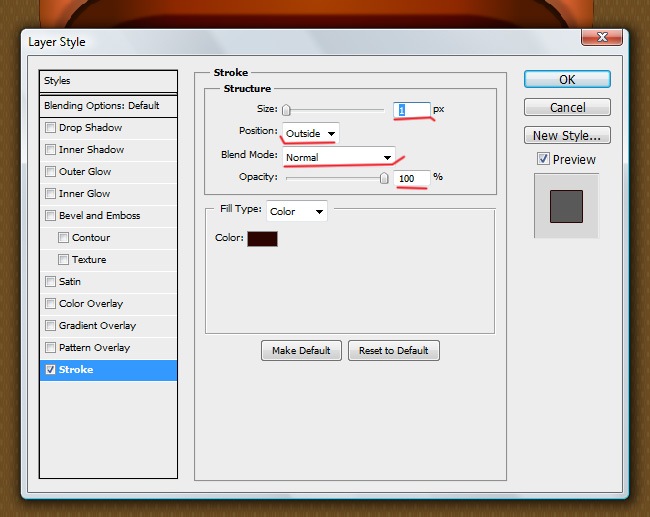Toggle the Preview checkbox

(543, 159)
